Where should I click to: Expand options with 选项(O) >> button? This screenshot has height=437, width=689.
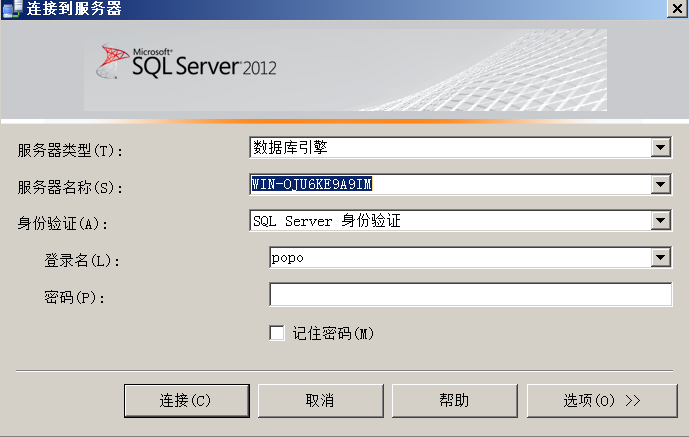click(x=602, y=401)
